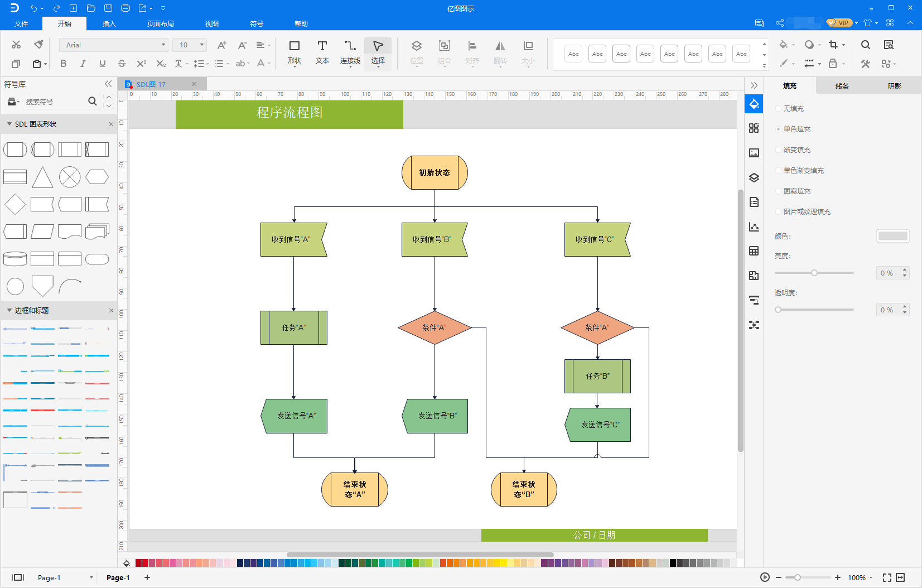Click the Page-1 bottom page tab
Viewport: 922px width, 588px height.
(x=118, y=577)
